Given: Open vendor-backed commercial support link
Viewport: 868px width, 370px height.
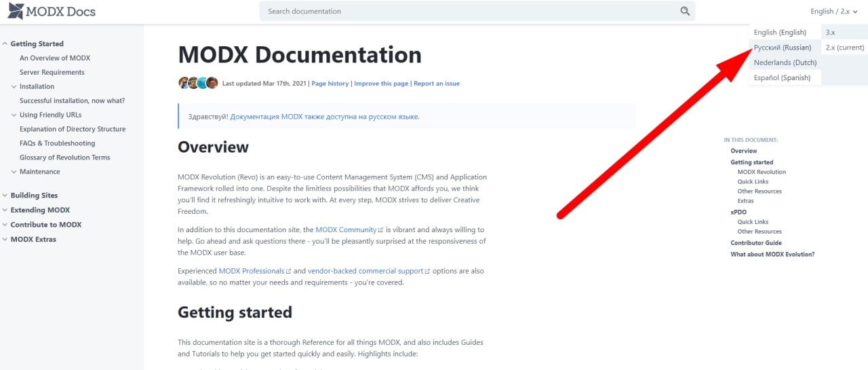Looking at the screenshot, I should [369, 271].
